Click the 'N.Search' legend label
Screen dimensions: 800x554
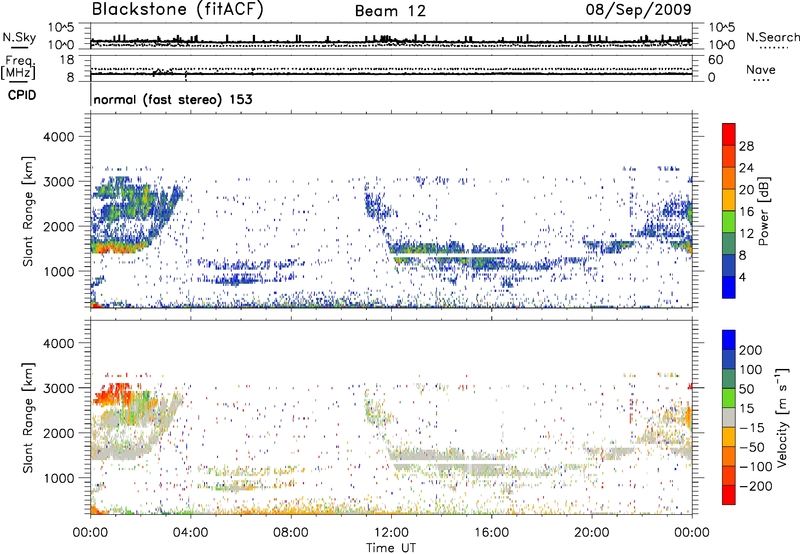click(772, 37)
